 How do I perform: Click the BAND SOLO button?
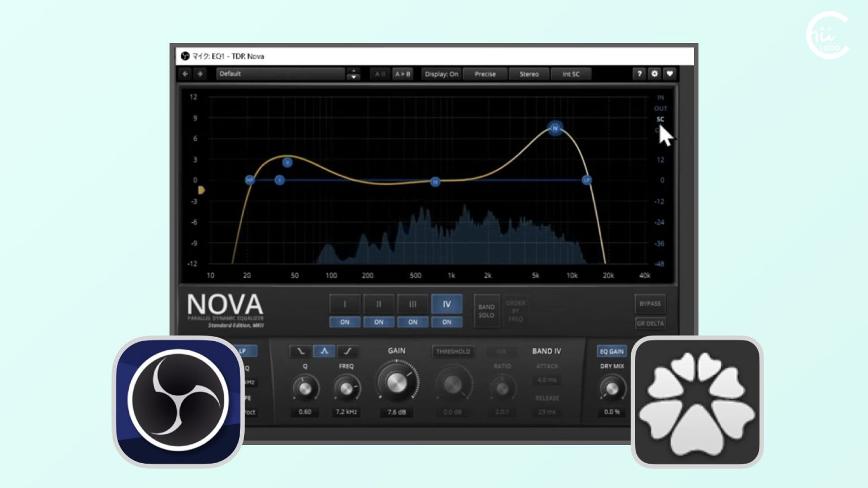[487, 311]
